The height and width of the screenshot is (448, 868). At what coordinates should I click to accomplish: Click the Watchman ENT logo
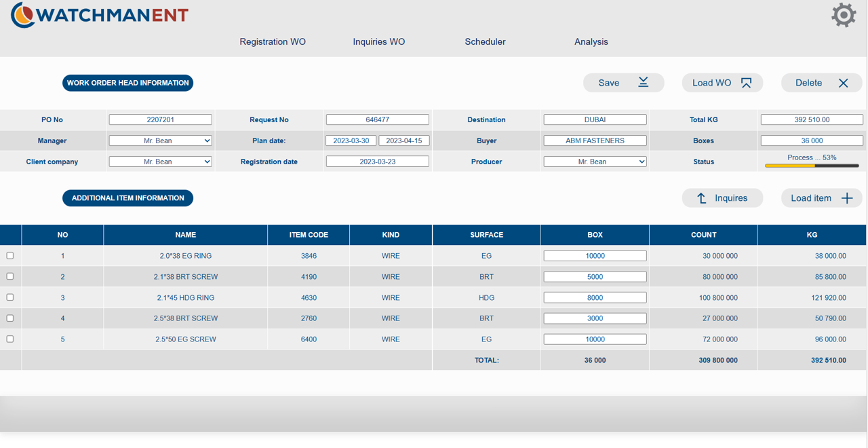100,15
